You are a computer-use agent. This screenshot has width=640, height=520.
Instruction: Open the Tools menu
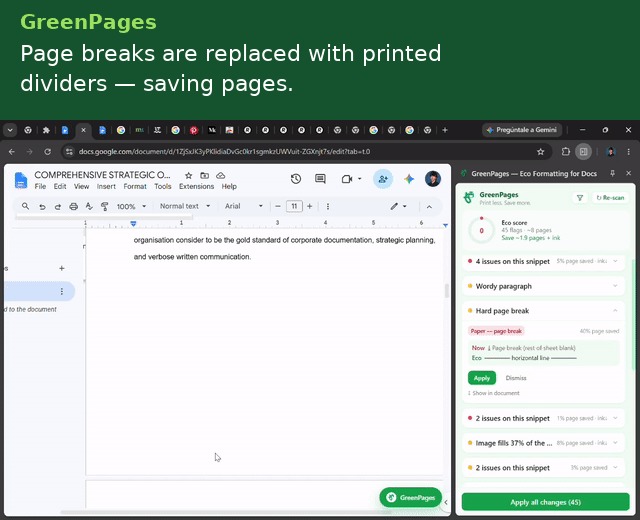point(162,186)
